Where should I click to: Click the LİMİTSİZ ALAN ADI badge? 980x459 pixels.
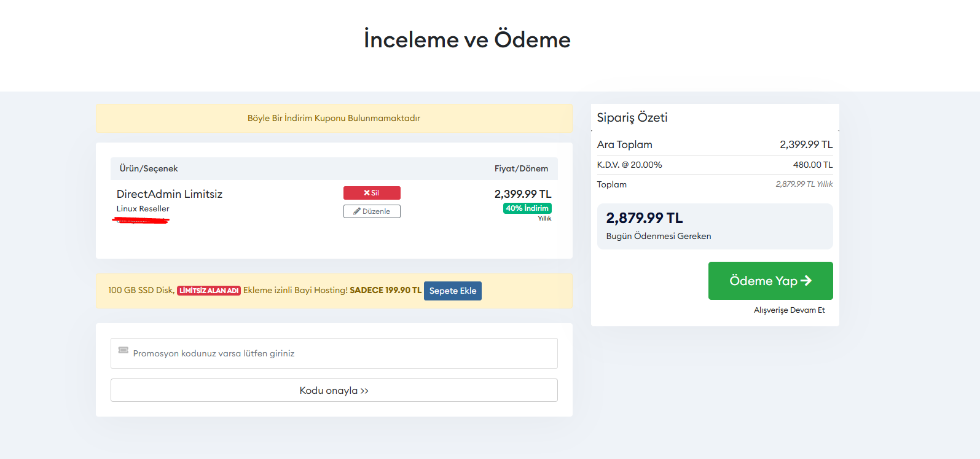(x=209, y=291)
